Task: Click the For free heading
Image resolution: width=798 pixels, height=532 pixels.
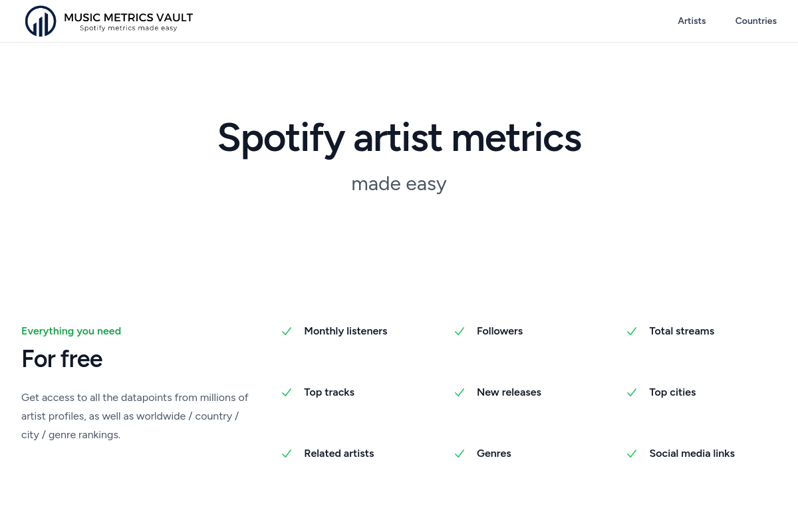Action: click(x=62, y=359)
